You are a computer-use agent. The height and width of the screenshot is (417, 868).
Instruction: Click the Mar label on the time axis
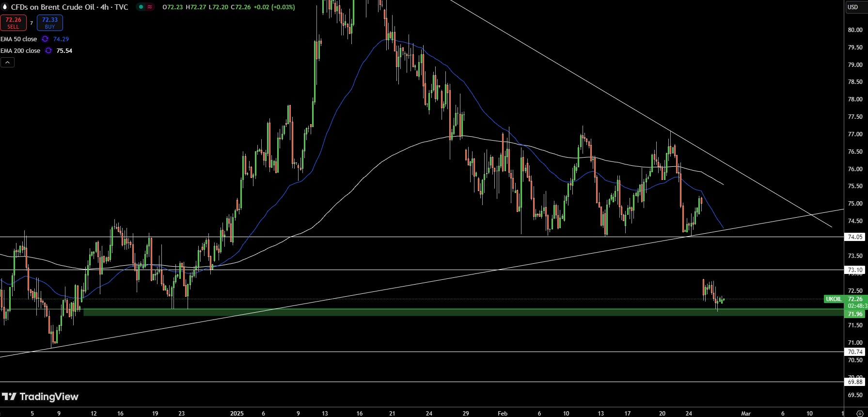pyautogui.click(x=746, y=413)
